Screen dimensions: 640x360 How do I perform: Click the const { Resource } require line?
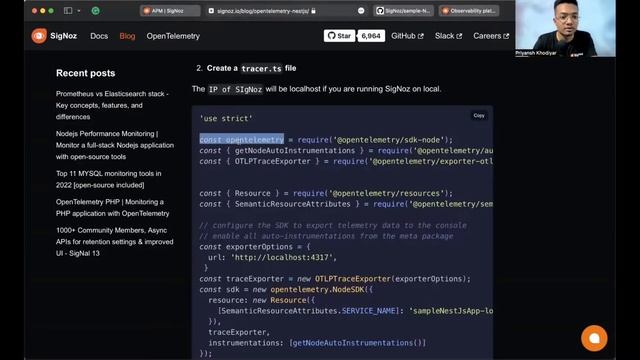(x=326, y=193)
